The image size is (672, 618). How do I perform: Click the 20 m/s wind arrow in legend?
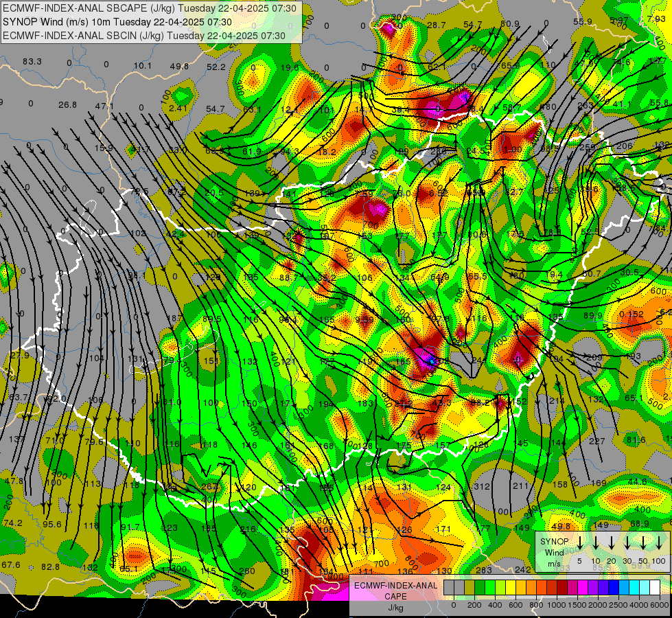click(612, 543)
